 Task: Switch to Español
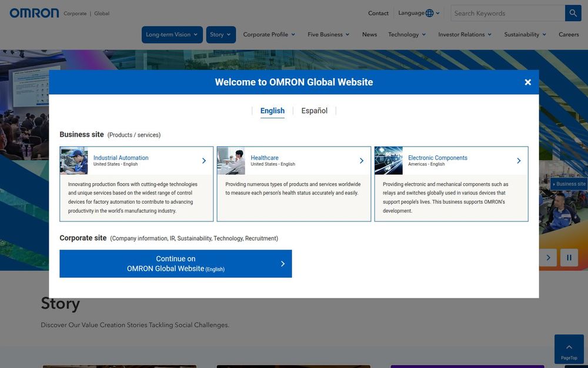pyautogui.click(x=314, y=111)
